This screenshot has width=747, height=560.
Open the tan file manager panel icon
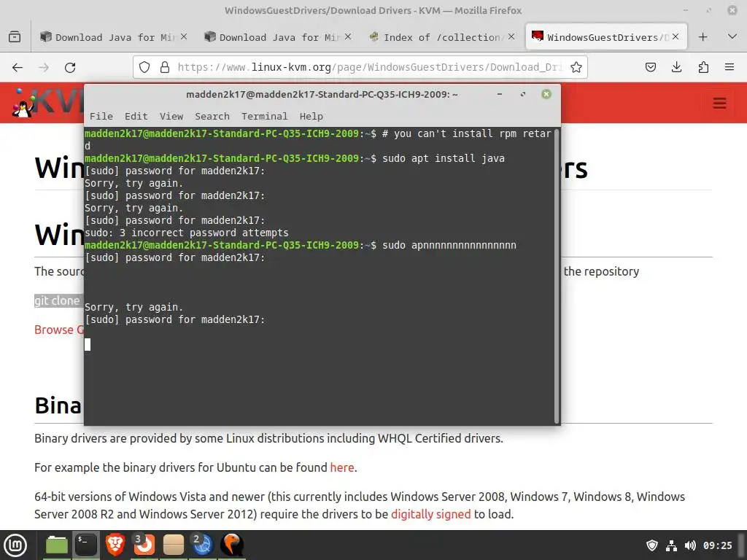(x=174, y=545)
